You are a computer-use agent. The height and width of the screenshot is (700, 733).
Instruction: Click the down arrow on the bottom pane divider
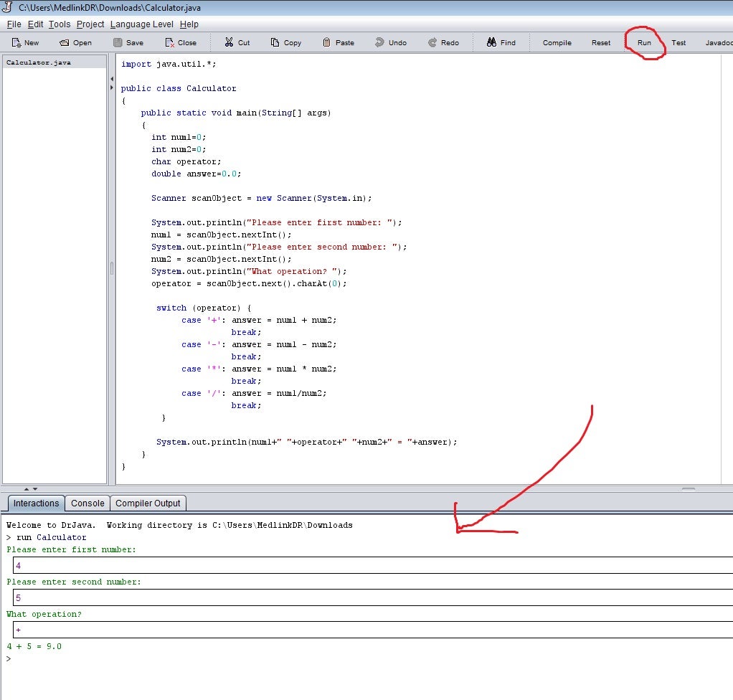click(35, 488)
